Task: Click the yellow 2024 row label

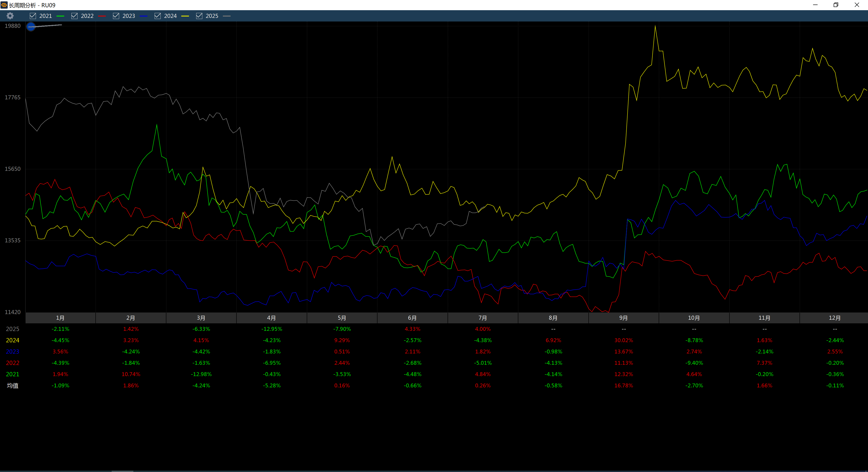Action: point(12,340)
